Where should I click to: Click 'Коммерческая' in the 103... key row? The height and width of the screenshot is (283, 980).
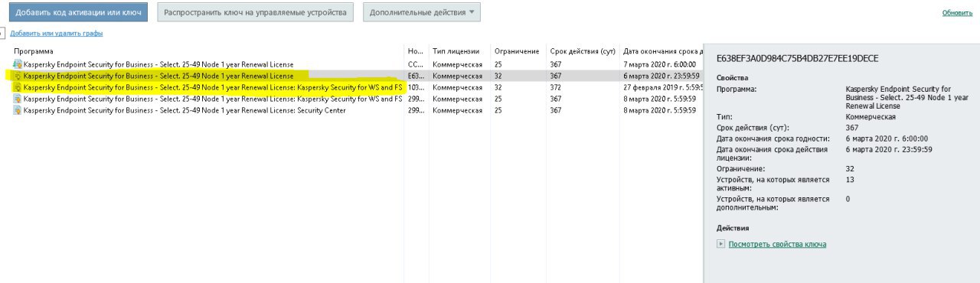457,88
